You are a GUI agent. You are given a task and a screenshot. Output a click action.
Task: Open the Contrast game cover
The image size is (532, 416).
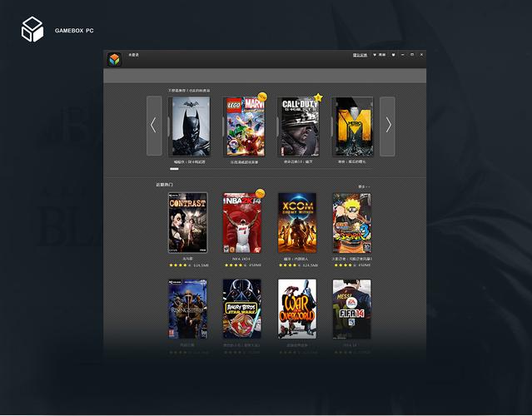187,223
